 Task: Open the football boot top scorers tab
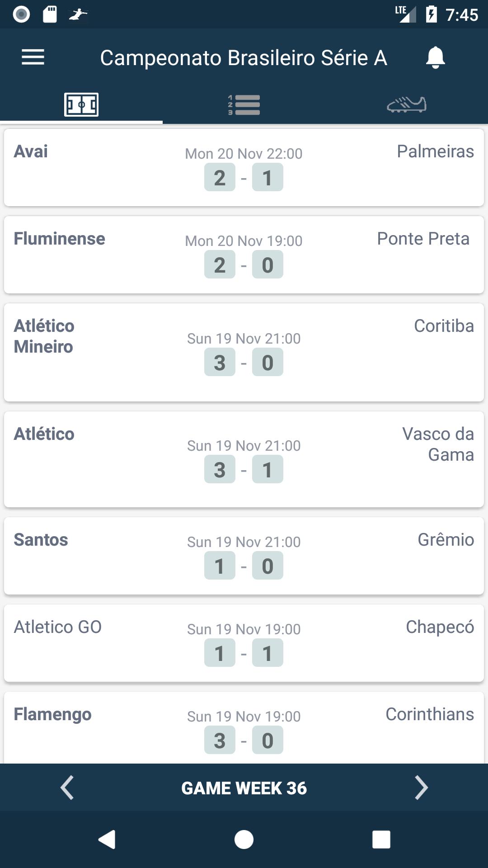(x=407, y=105)
